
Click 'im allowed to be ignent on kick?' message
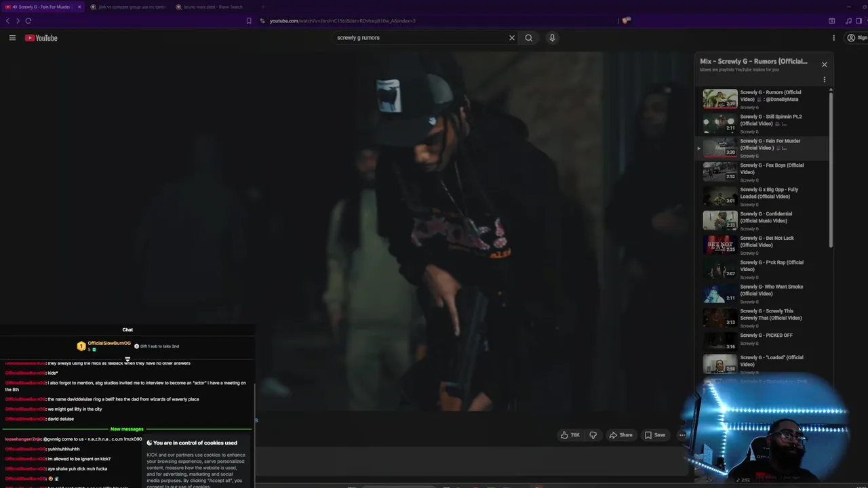(79, 459)
